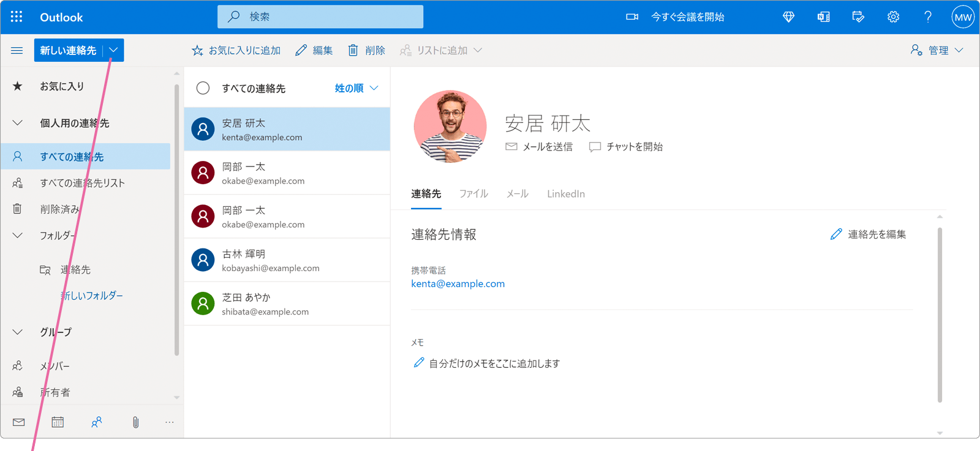Select 芝田 あやか contact row
980x451 pixels.
tap(287, 304)
